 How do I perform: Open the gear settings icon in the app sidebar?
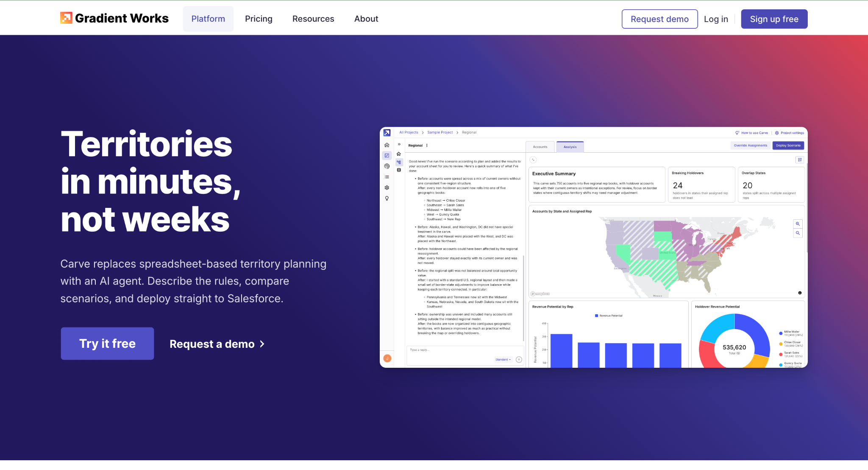[x=387, y=187]
